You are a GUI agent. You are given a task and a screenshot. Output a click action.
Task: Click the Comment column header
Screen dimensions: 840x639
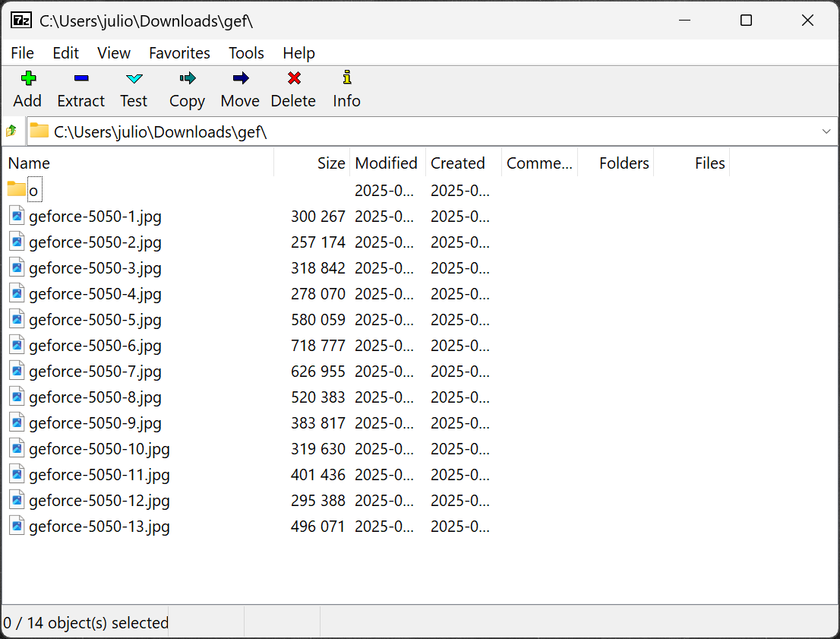pyautogui.click(x=540, y=163)
